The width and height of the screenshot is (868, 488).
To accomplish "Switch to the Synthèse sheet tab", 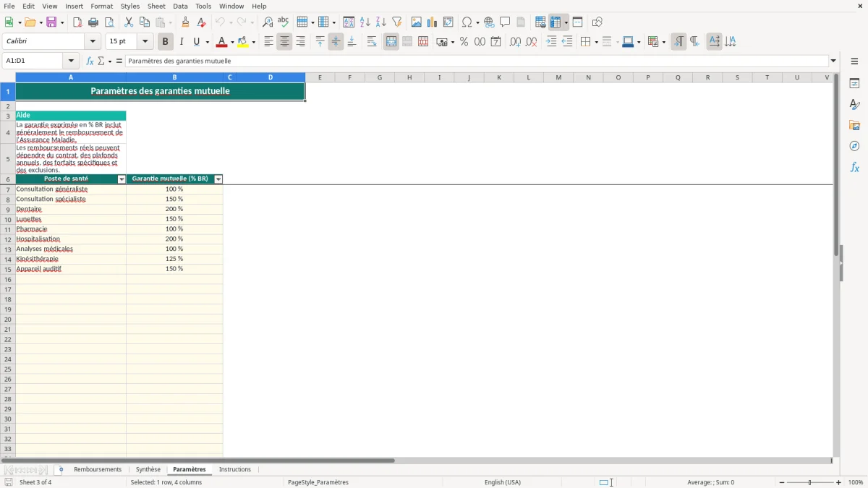I will (148, 470).
